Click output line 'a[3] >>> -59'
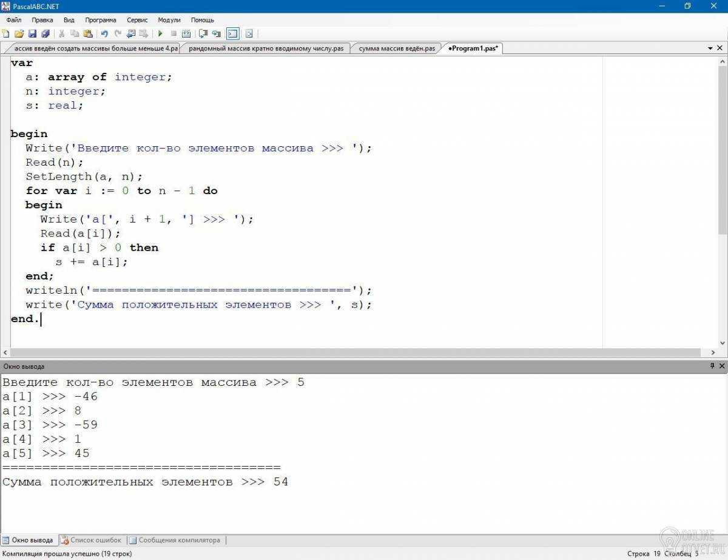Image resolution: width=728 pixels, height=560 pixels. click(x=50, y=425)
